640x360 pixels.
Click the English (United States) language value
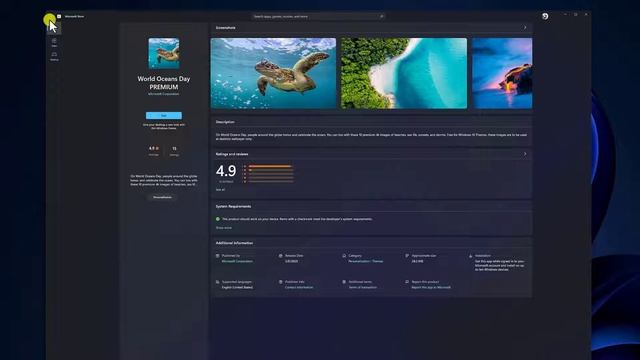coord(237,287)
